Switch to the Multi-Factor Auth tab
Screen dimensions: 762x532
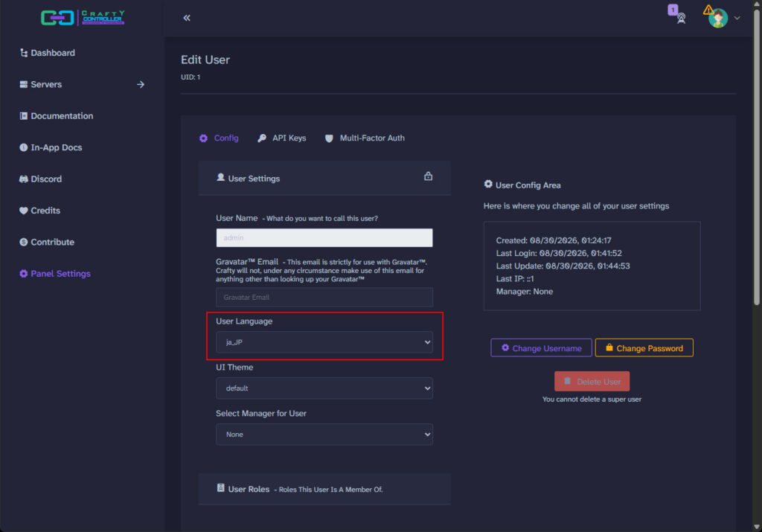coord(365,138)
